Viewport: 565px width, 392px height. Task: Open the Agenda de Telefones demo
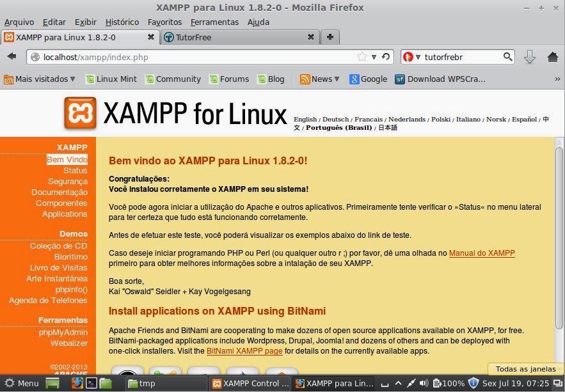pyautogui.click(x=48, y=300)
